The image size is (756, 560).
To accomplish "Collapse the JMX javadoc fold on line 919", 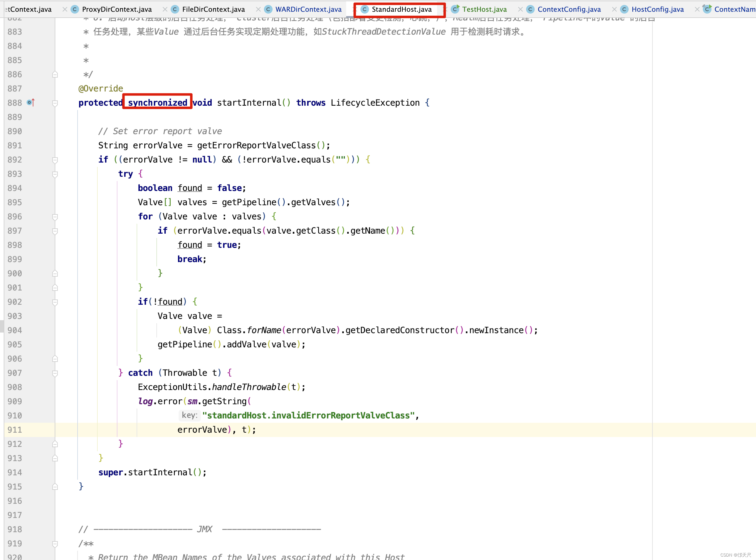I will pyautogui.click(x=55, y=544).
